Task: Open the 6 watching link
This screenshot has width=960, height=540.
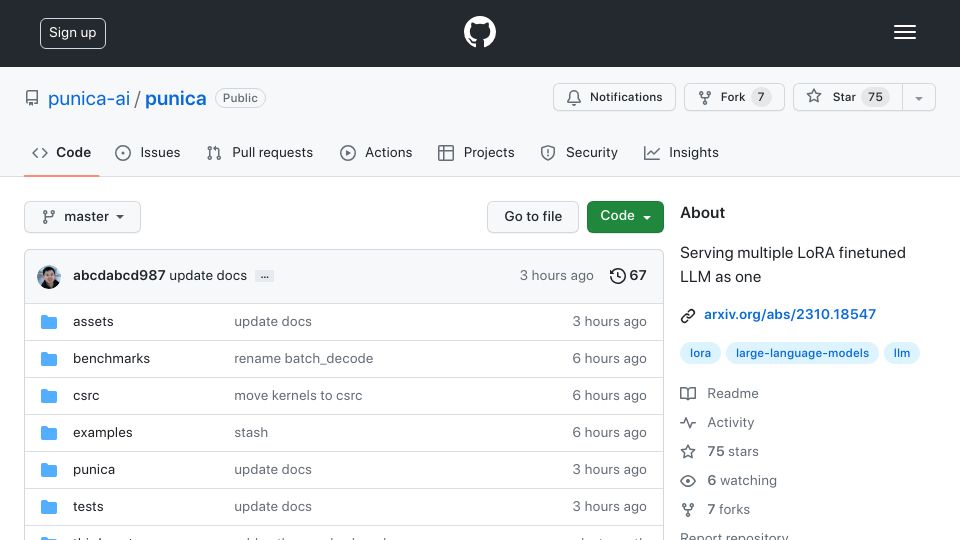Action: click(x=742, y=480)
